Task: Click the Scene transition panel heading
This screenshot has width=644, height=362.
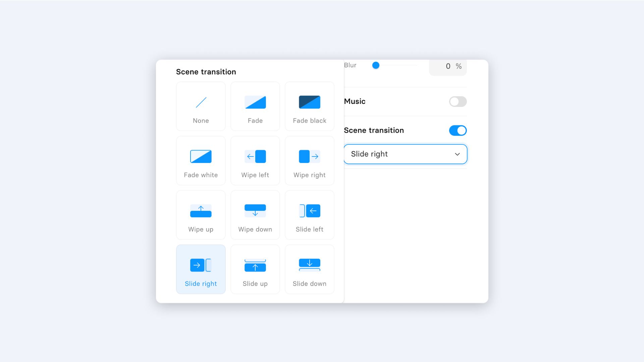Action: tap(206, 72)
